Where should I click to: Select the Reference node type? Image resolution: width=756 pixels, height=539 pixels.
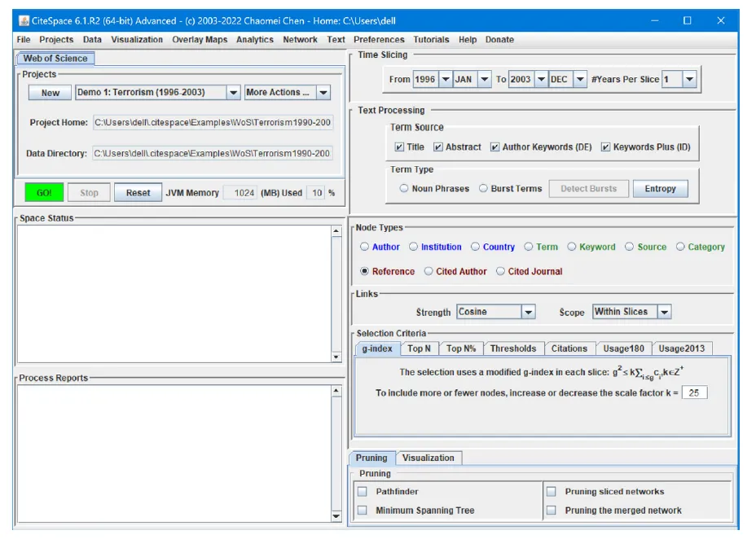364,271
